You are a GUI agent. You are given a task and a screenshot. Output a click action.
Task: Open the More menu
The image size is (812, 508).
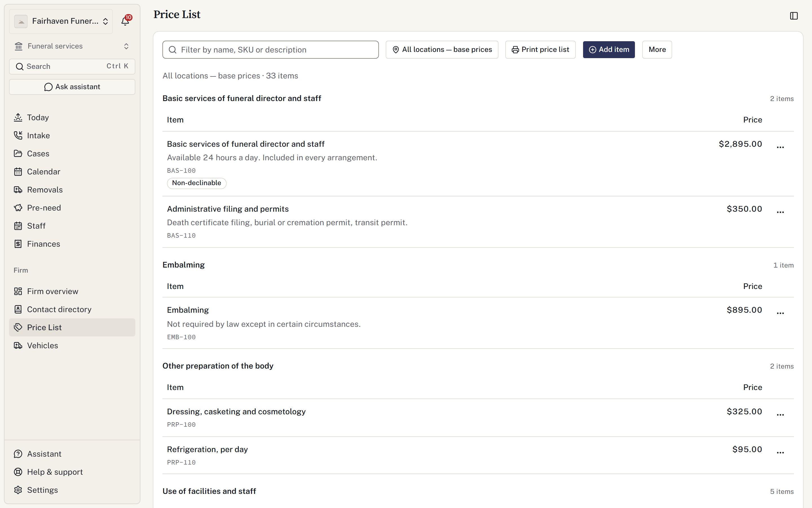click(657, 50)
